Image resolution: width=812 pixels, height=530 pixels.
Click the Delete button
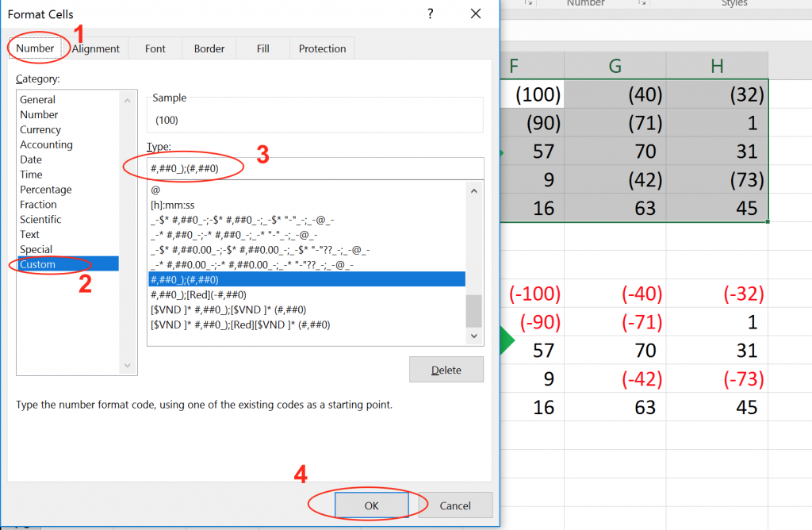(x=446, y=369)
